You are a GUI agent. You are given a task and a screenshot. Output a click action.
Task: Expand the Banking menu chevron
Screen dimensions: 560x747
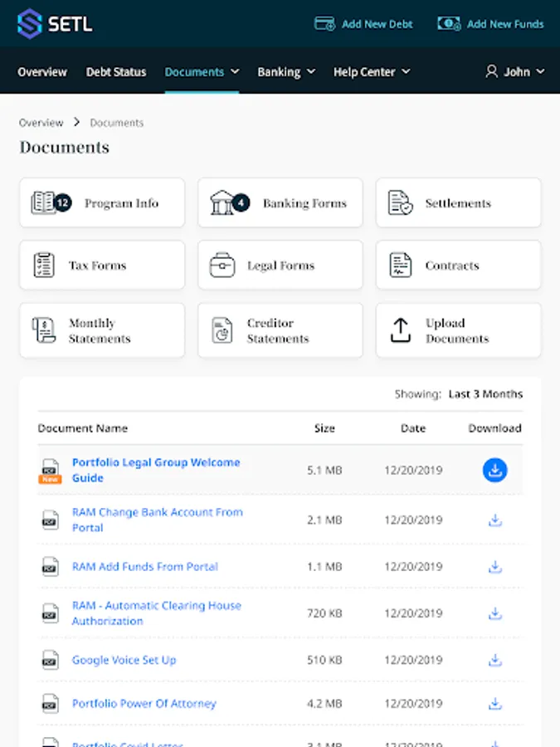click(311, 71)
